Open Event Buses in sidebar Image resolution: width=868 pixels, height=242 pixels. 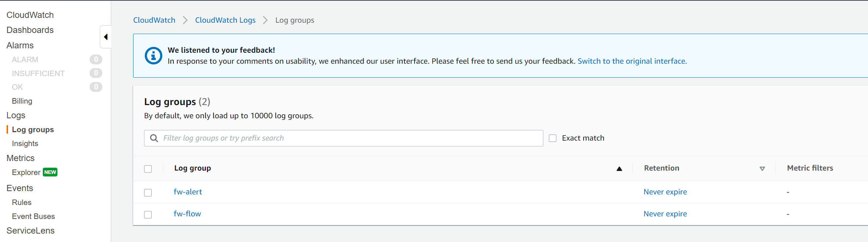[x=33, y=216]
